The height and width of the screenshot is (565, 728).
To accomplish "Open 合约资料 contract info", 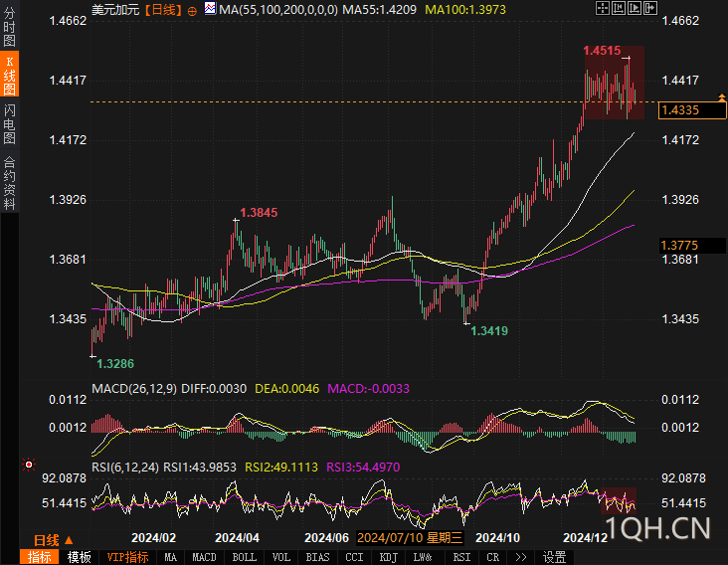I will 9,182.
